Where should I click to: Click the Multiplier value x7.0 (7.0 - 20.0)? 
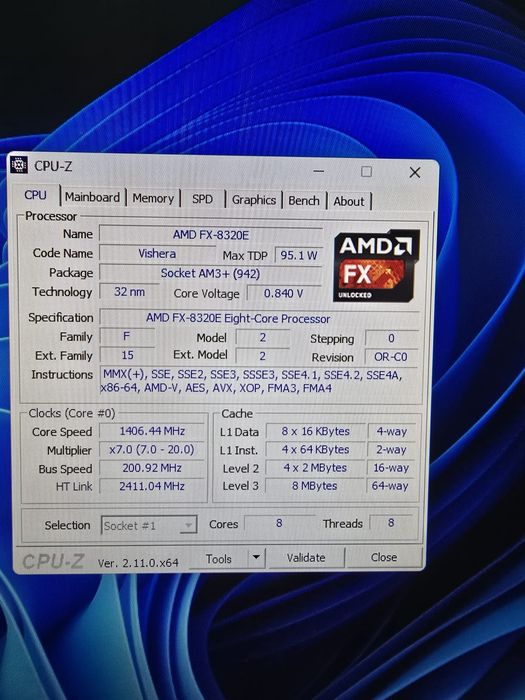(x=152, y=450)
